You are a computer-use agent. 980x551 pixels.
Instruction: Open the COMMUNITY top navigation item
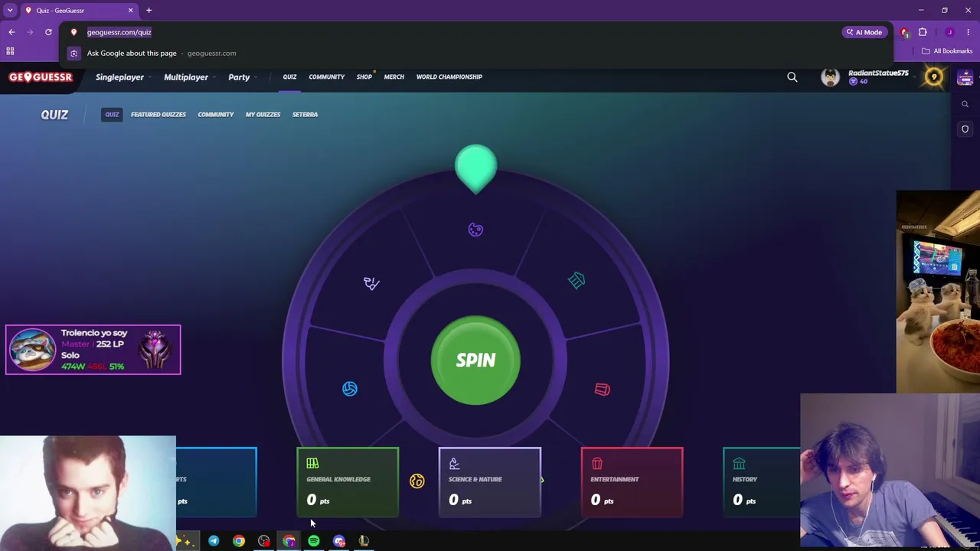click(327, 77)
